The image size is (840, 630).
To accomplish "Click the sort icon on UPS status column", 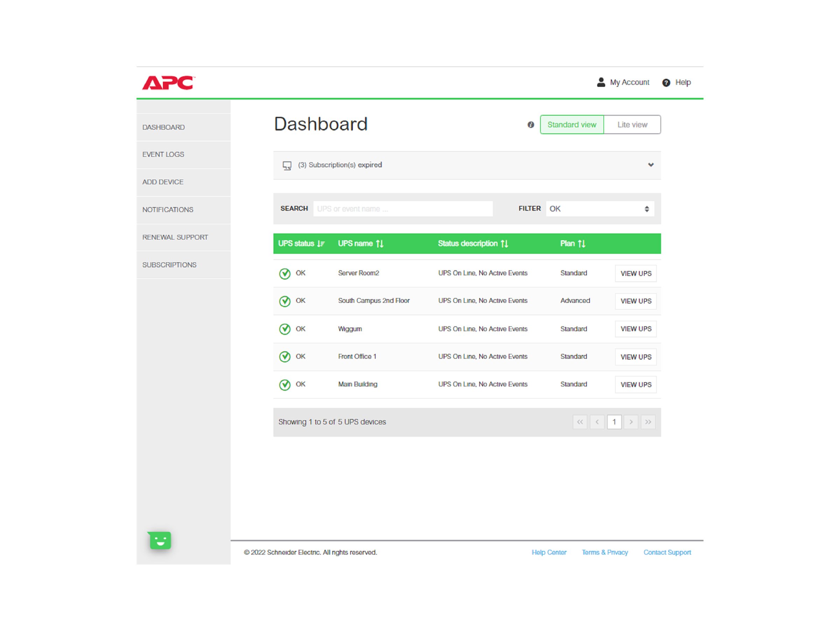I will pos(321,243).
